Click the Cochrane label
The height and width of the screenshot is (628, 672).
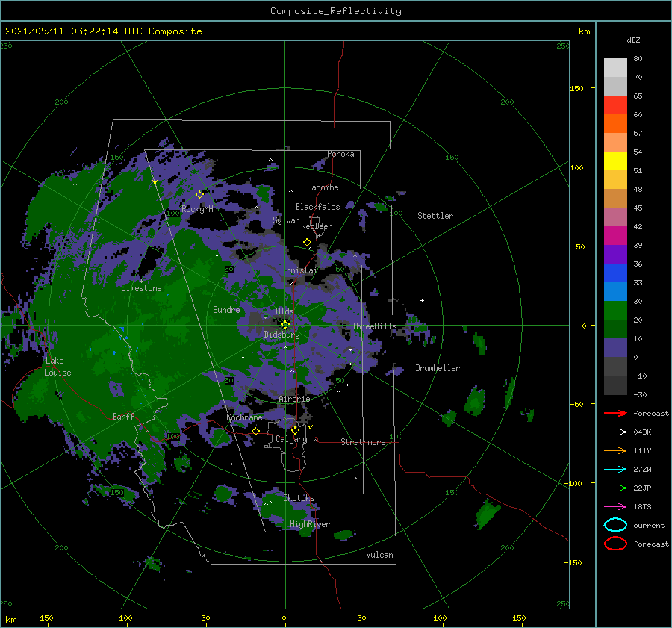coord(244,417)
